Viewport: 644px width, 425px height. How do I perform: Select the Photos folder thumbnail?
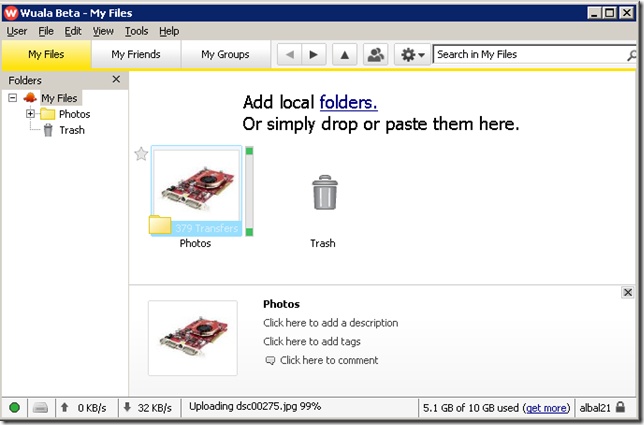[196, 191]
